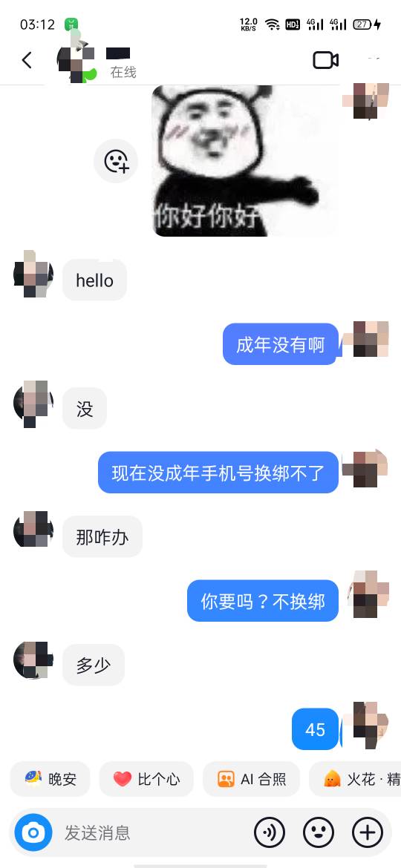Open the emoji smiley picker
The image size is (401, 868).
[x=319, y=832]
